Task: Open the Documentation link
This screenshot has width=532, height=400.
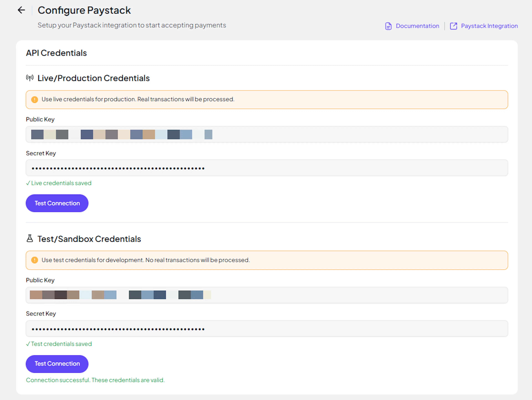Action: pos(417,26)
